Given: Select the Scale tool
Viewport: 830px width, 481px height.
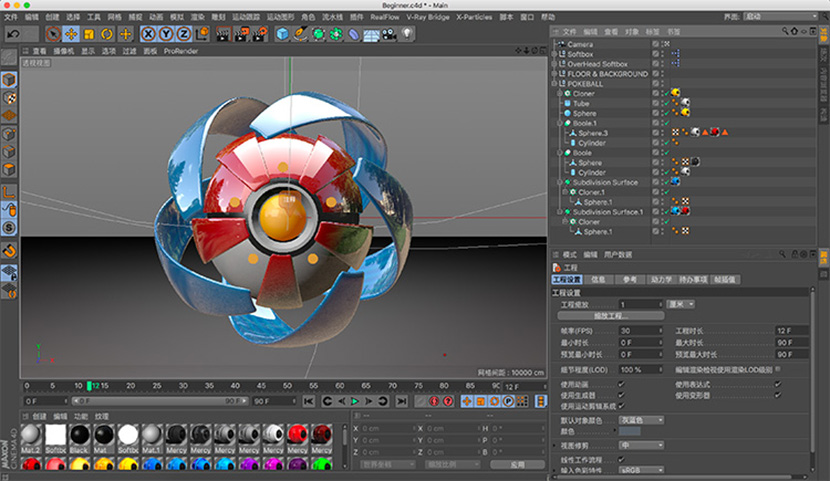Looking at the screenshot, I should click(x=89, y=34).
